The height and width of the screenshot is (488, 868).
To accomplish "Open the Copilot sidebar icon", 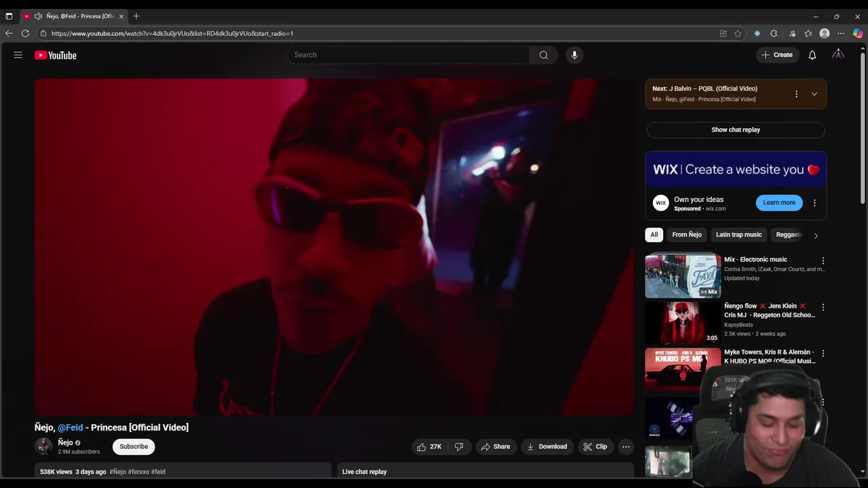I will [858, 33].
